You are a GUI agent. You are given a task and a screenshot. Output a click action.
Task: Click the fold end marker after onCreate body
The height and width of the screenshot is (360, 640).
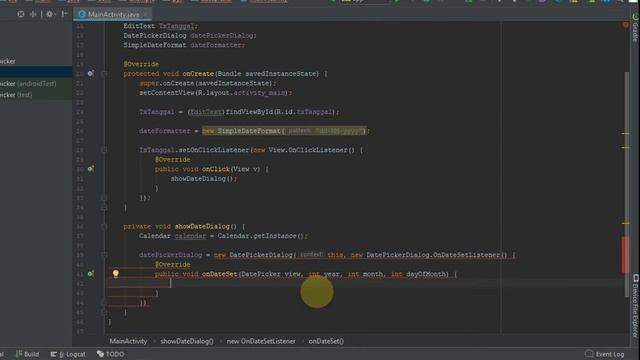pos(104,207)
